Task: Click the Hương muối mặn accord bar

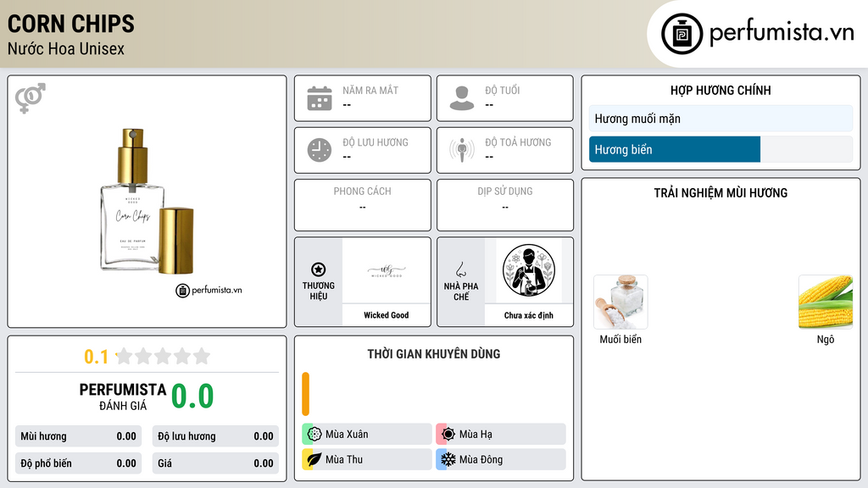Action: click(721, 119)
